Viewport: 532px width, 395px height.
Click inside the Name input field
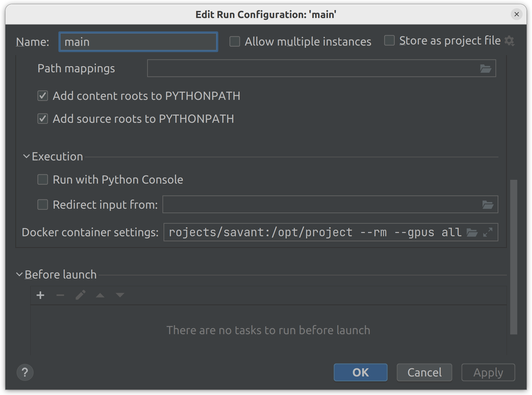point(138,41)
